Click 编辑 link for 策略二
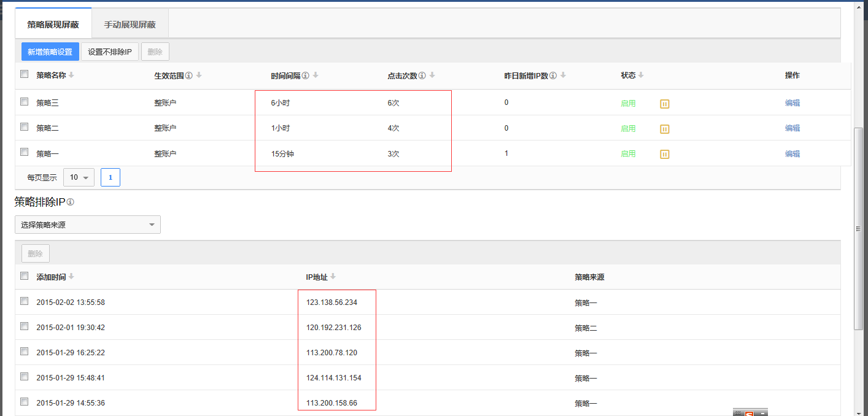Viewport: 868px width, 416px height. [792, 128]
